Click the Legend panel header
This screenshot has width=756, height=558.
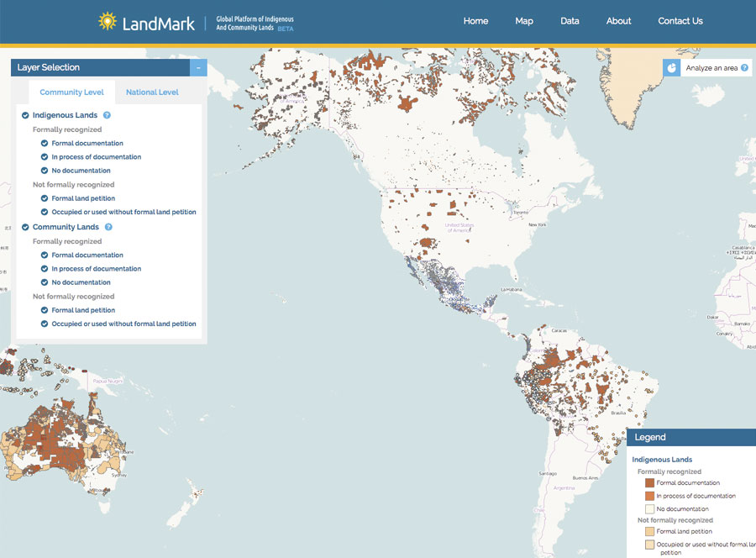pyautogui.click(x=691, y=438)
